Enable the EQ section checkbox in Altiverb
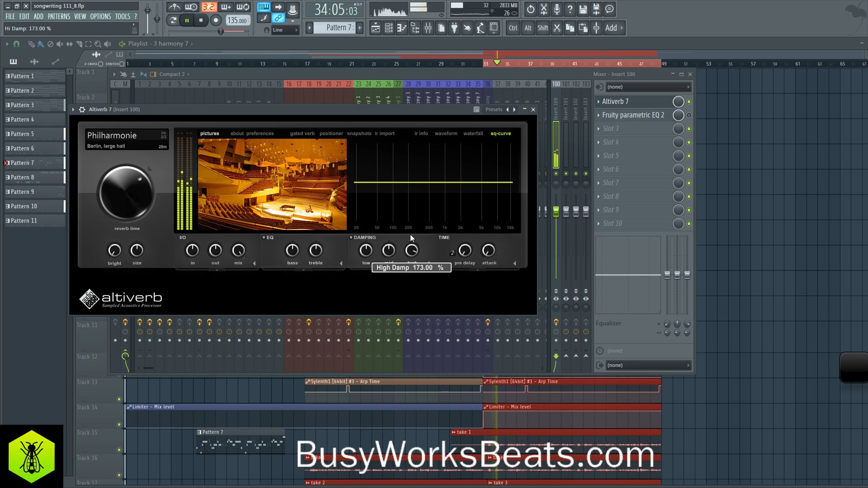Screen dimensions: 868x488 [x=264, y=237]
